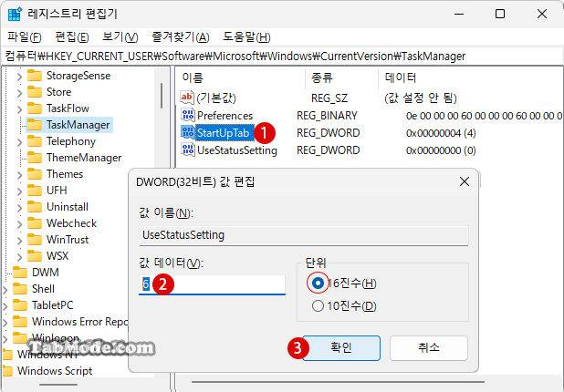The image size is (564, 392).
Task: Click the DWM folder icon
Action: pyautogui.click(x=20, y=273)
